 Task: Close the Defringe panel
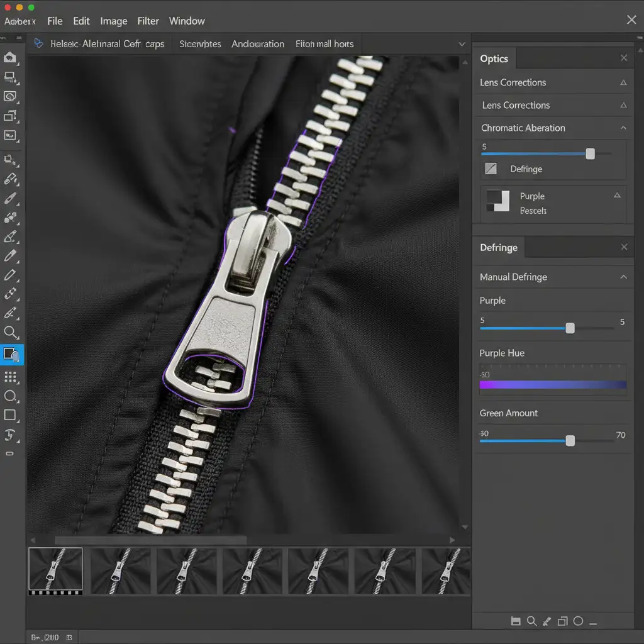click(x=624, y=247)
